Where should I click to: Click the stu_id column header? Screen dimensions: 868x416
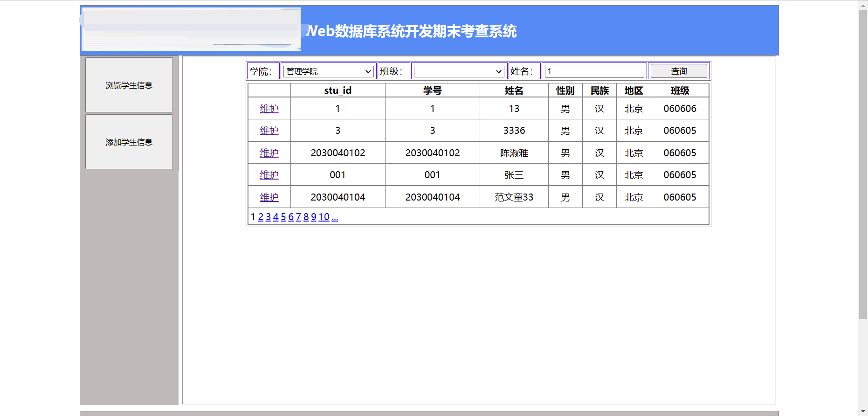pyautogui.click(x=338, y=90)
